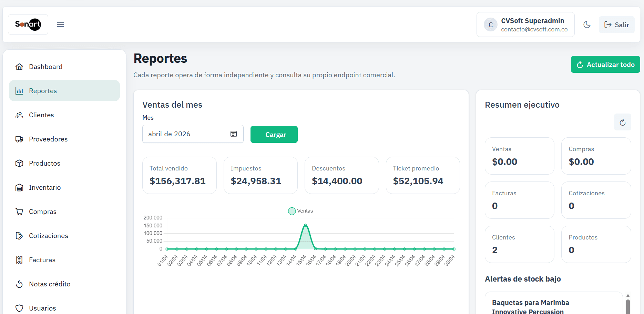Click the Ventas del mes title
This screenshot has height=314, width=644.
pos(172,105)
